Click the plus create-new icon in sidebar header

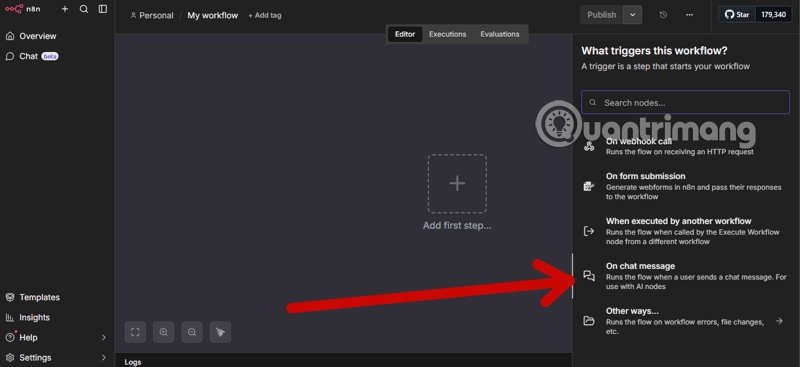pyautogui.click(x=65, y=9)
